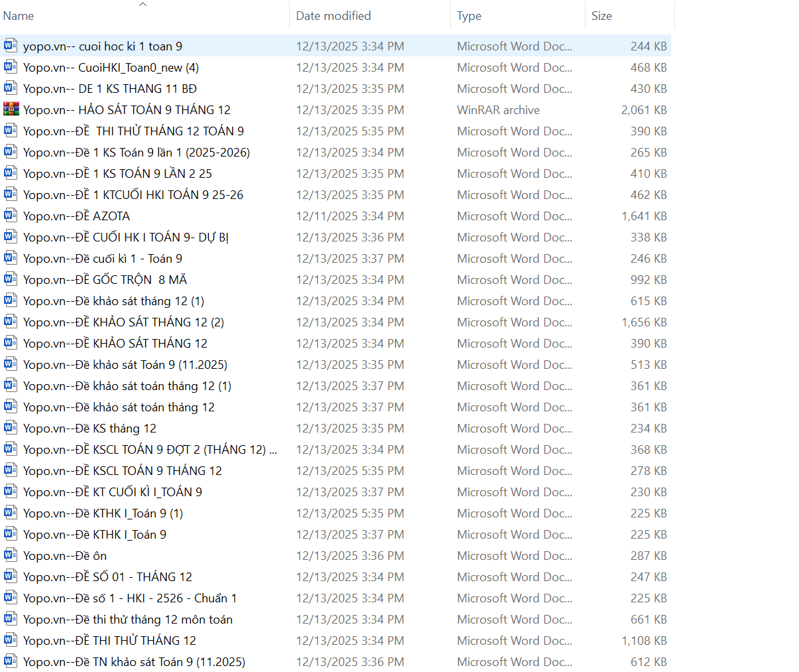Select file 'Yopo.vn--ĐỀ THI THỬ THÁNG 12'
The height and width of the screenshot is (672, 799).
(109, 641)
